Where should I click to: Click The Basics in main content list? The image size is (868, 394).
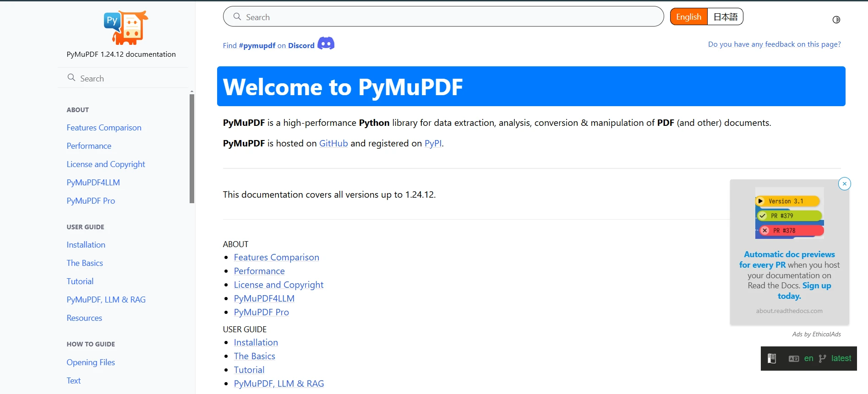254,356
